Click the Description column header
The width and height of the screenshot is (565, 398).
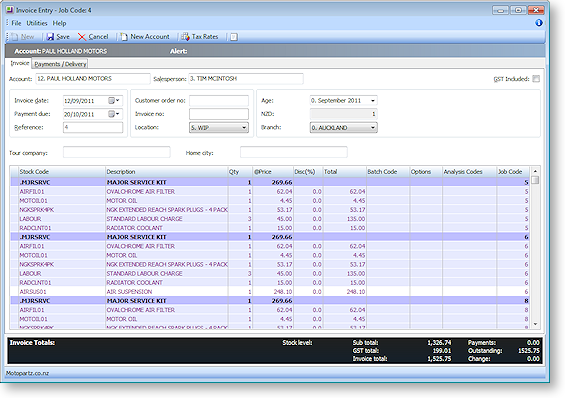click(166, 172)
